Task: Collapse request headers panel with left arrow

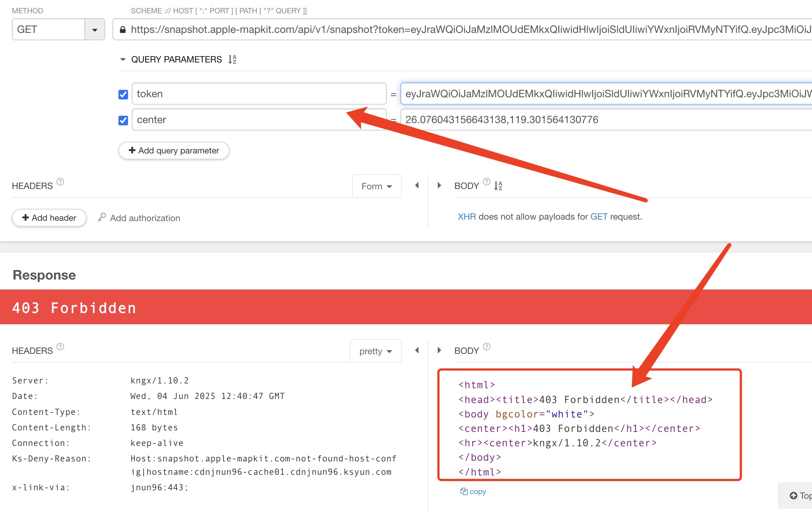Action: [417, 185]
